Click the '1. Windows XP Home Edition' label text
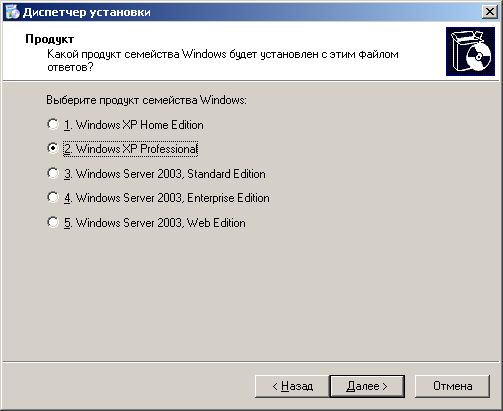 click(134, 125)
